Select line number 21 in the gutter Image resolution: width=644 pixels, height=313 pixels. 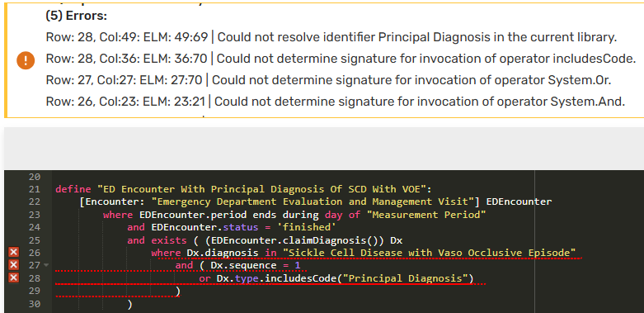(x=35, y=189)
